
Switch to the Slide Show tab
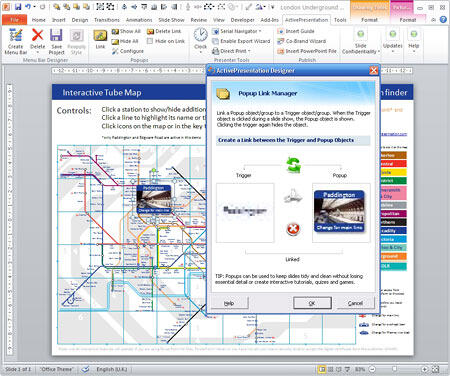tap(171, 20)
